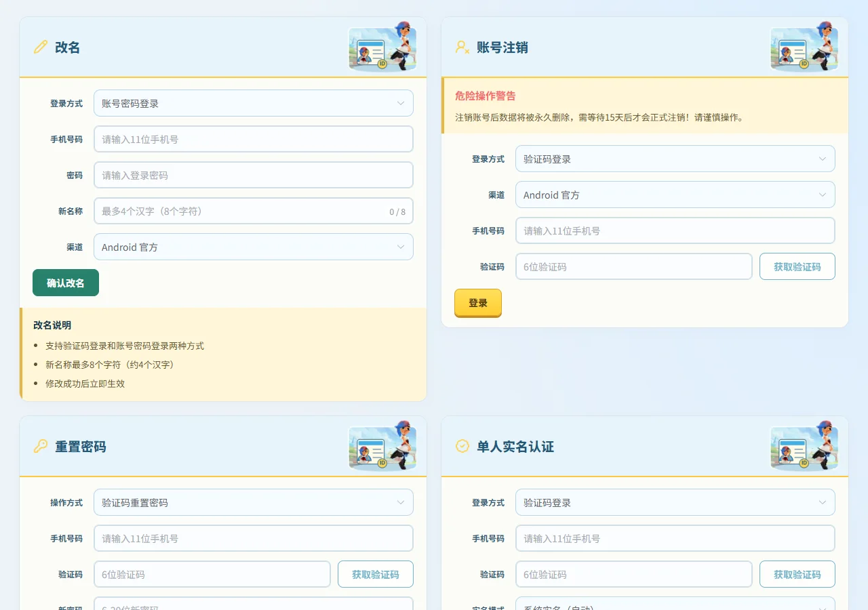Viewport: 868px width, 610px height.
Task: Click the 修改成功后立即生效 note
Action: (85, 384)
